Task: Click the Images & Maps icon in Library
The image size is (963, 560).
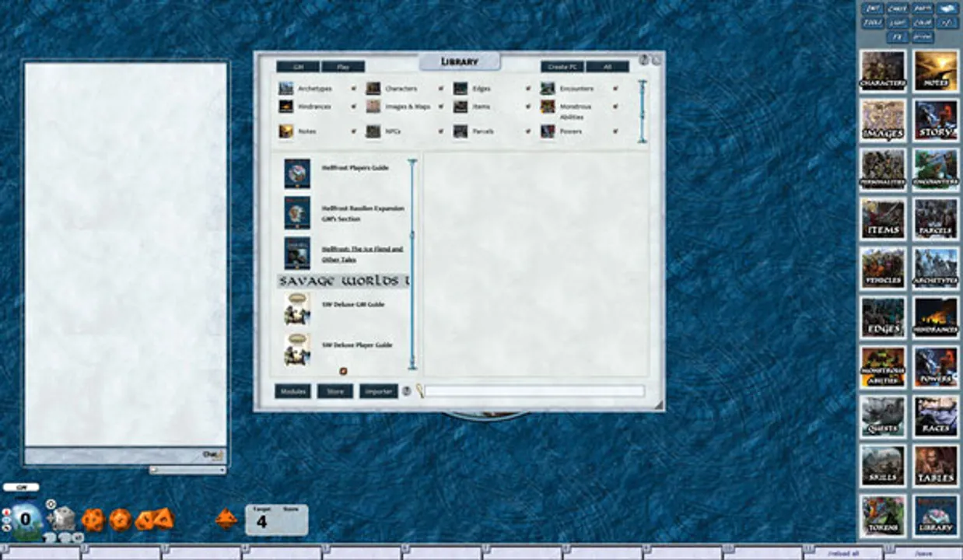Action: [x=373, y=107]
